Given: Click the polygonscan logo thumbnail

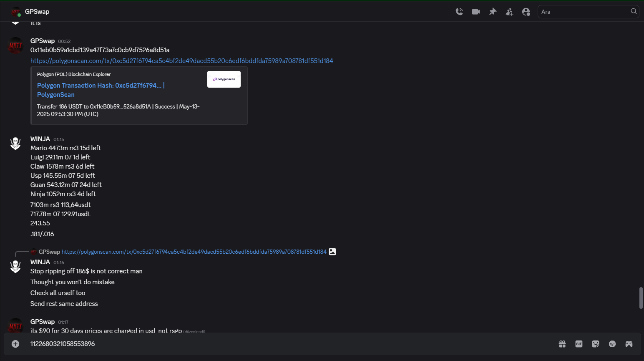Looking at the screenshot, I should tap(224, 79).
